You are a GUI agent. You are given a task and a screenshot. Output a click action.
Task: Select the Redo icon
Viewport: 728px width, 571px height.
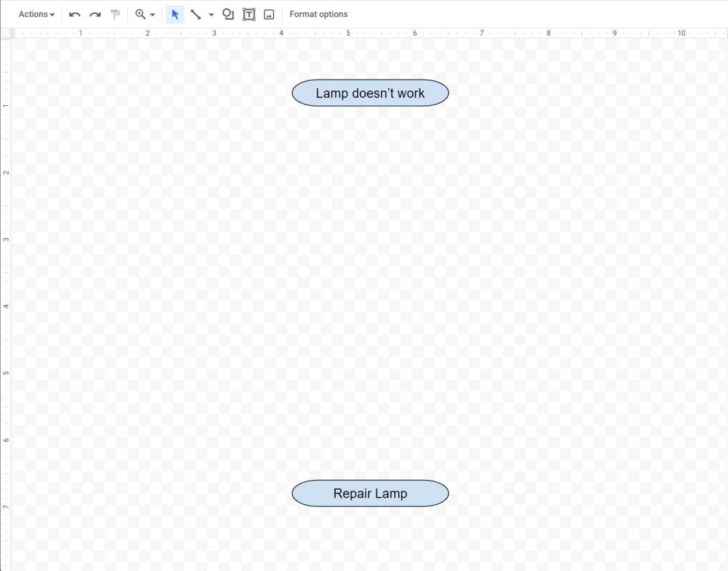tap(95, 14)
